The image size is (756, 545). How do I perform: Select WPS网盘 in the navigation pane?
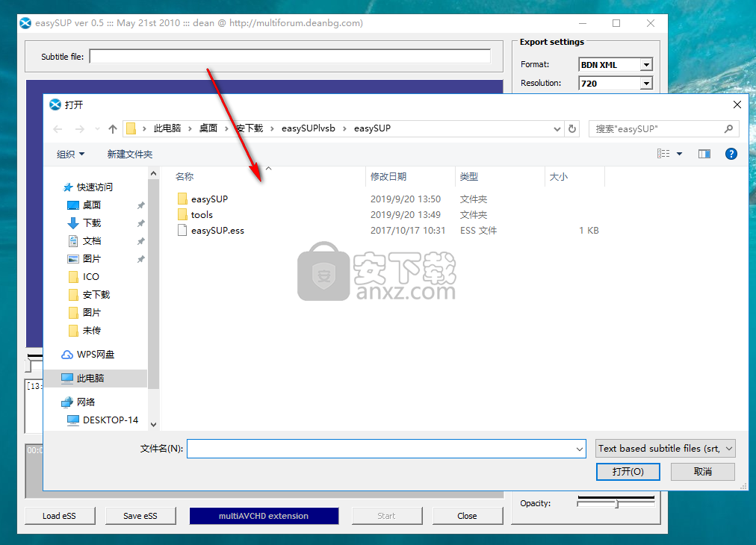pyautogui.click(x=95, y=355)
